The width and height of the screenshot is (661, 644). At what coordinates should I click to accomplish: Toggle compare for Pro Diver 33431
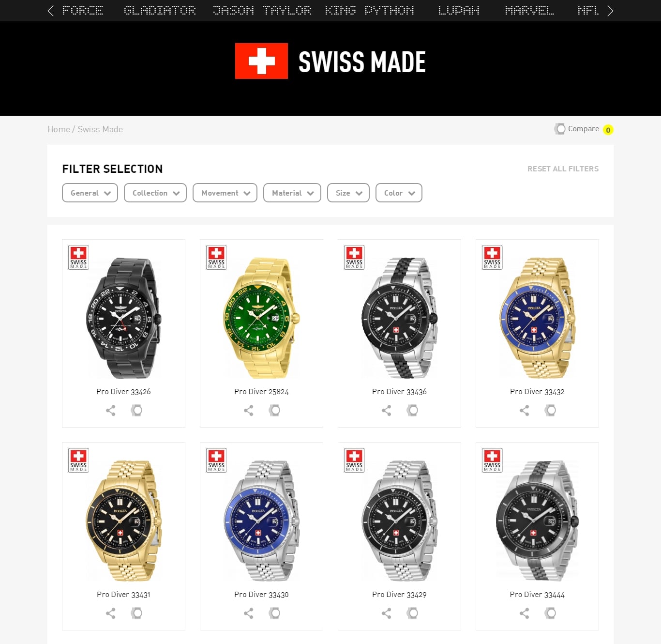pyautogui.click(x=136, y=613)
